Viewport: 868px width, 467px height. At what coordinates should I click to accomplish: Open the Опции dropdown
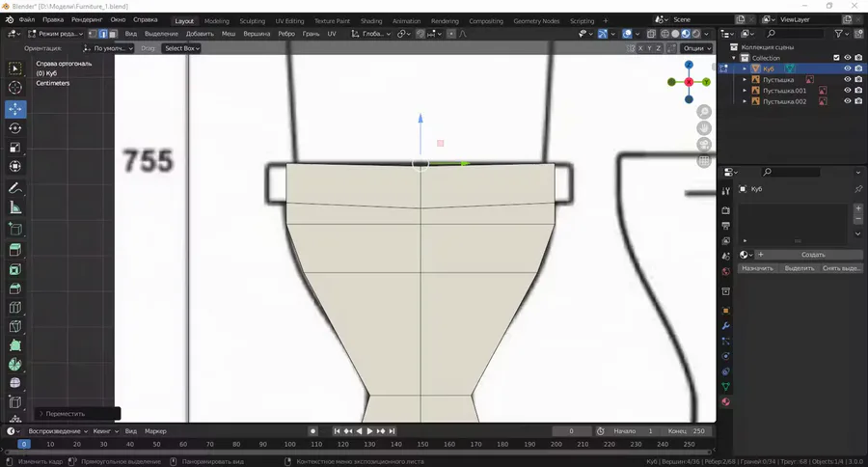(696, 48)
